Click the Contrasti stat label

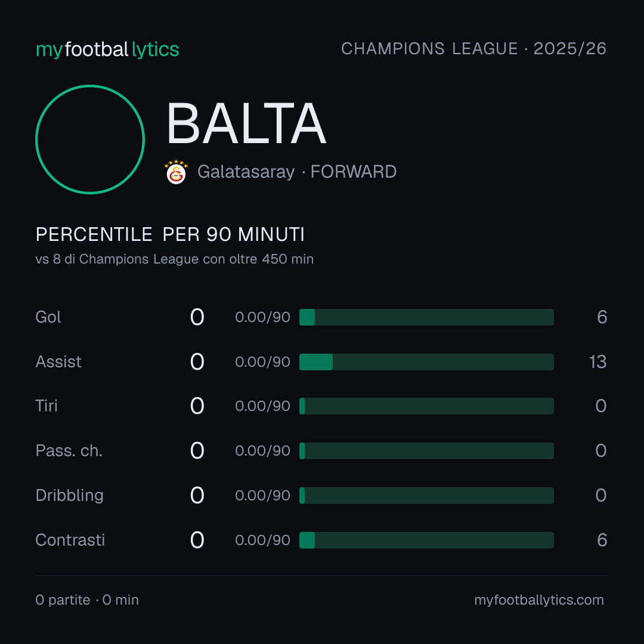pos(70,540)
